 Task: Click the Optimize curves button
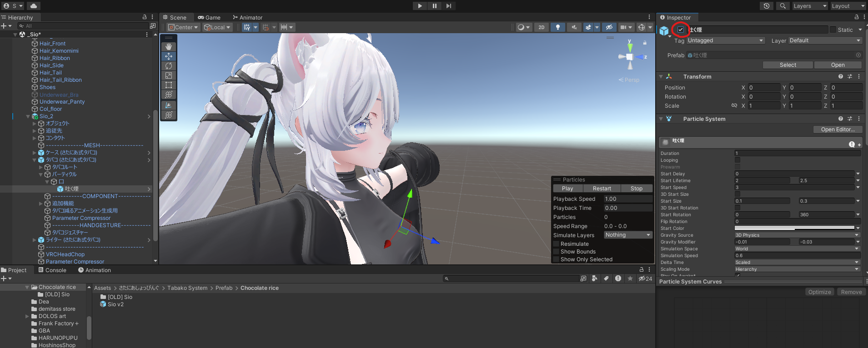(819, 292)
